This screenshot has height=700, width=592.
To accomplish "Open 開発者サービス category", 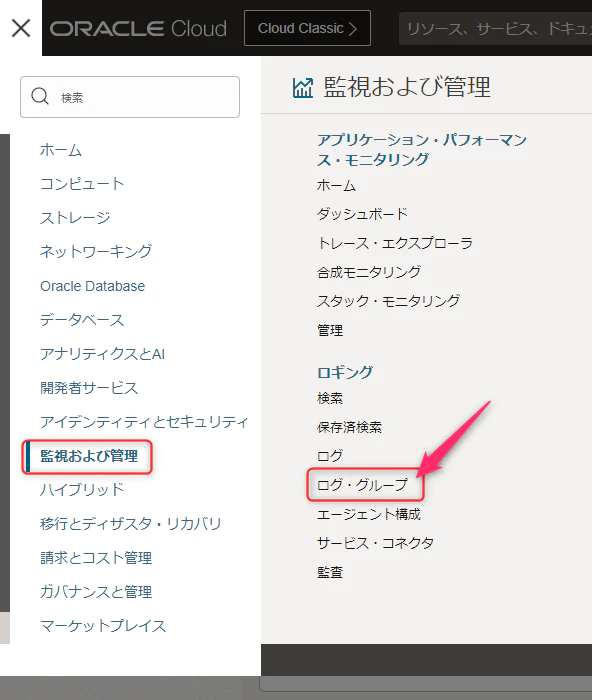I will 89,388.
